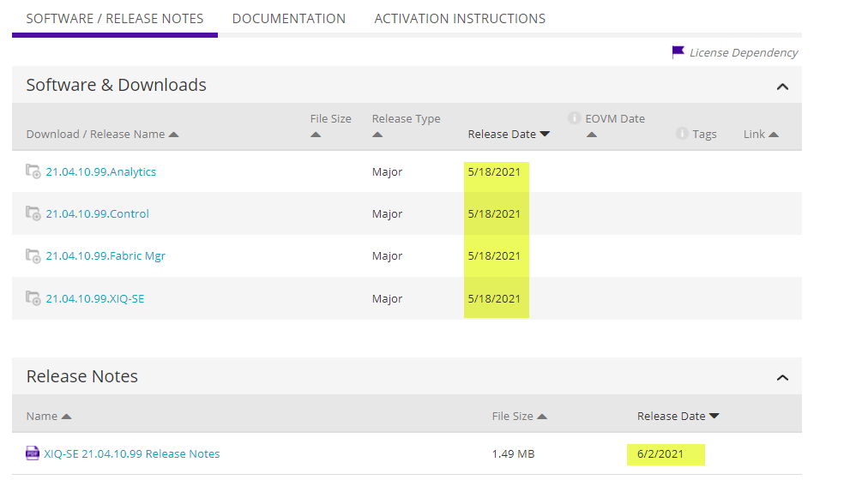Sort downloads by Release Date column
Screen dimensions: 844x504
click(509, 134)
